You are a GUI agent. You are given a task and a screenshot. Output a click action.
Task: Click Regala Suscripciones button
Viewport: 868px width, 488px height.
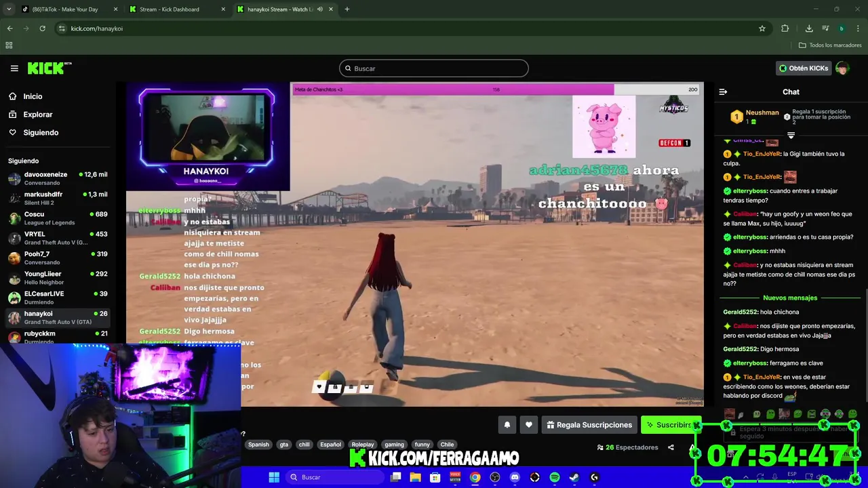(589, 425)
